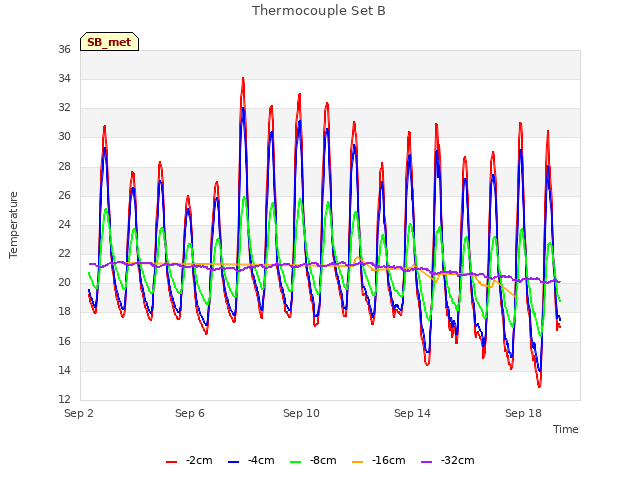The width and height of the screenshot is (640, 480).
Task: Click the 18 y-axis tick label
Action: [x=64, y=311]
